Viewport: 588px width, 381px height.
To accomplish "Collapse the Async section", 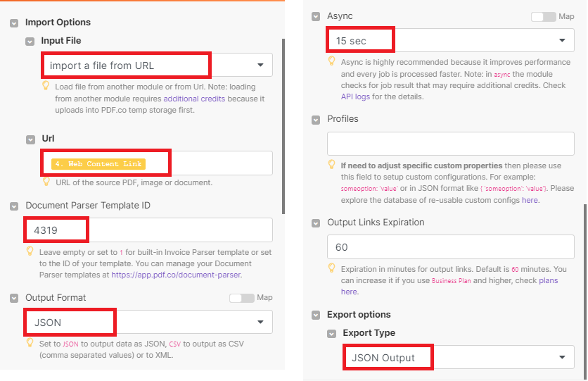I will (x=316, y=16).
